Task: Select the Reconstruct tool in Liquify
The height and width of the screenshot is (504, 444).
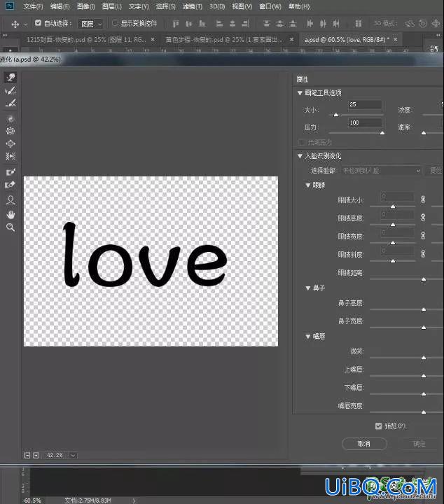Action: click(x=11, y=90)
